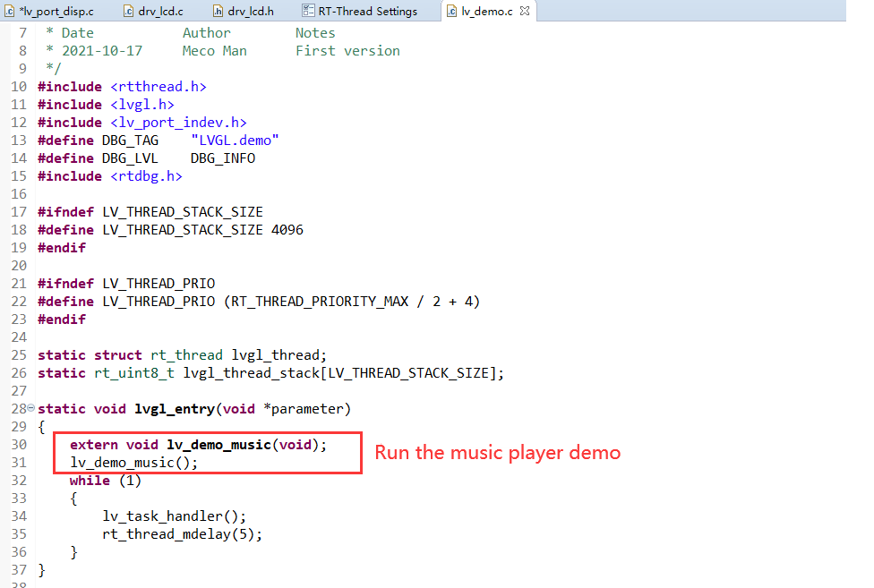Click the C file icon on lv_demo.c tab
The image size is (874, 588).
point(451,12)
